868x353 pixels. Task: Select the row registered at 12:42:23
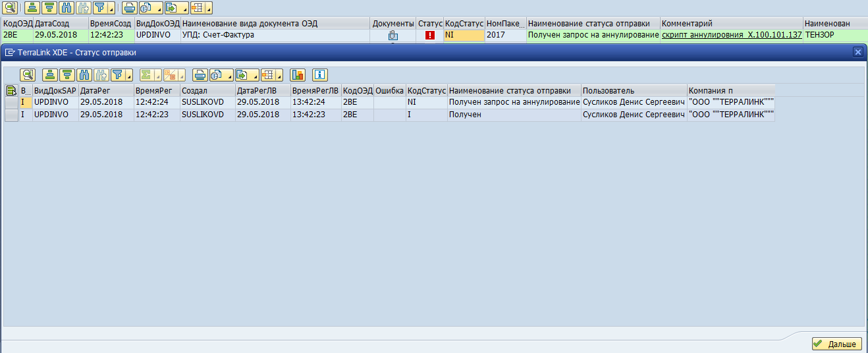pyautogui.click(x=11, y=115)
